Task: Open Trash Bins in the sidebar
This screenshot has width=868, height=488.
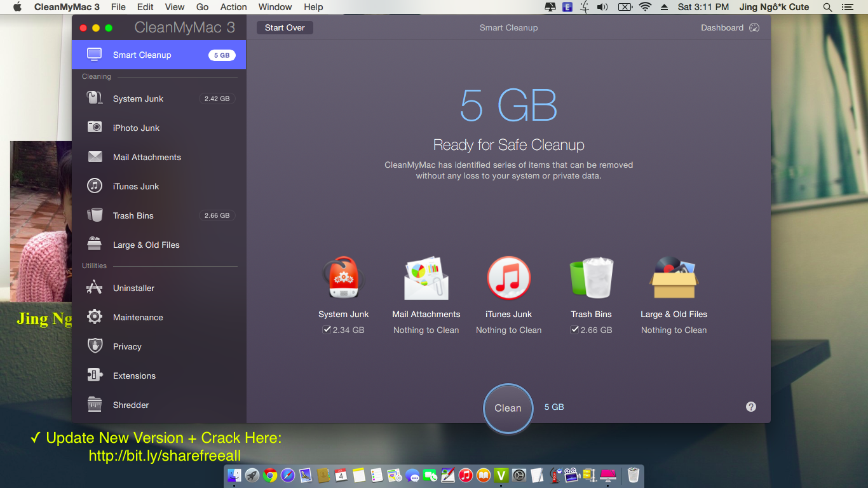Action: 159,215
